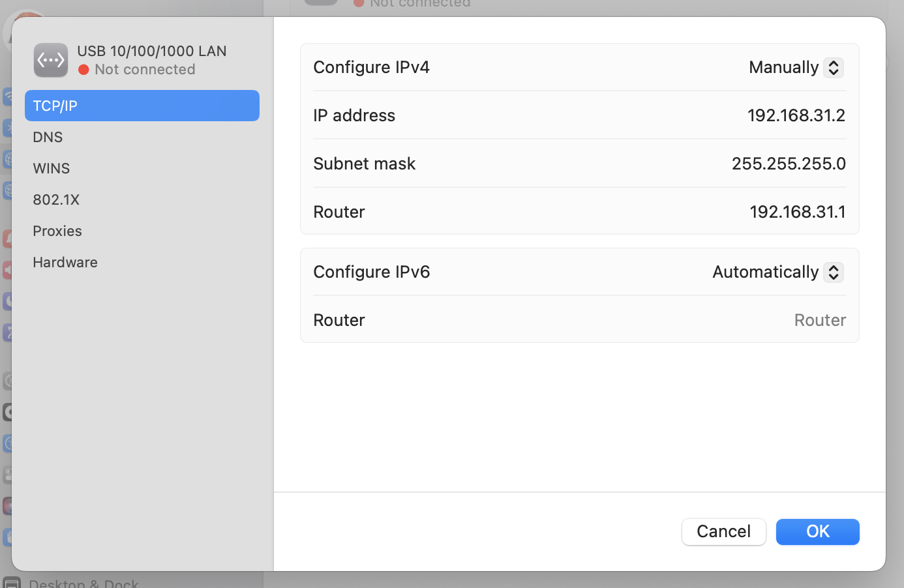Click the IP address field 192.168.31.2
Image resolution: width=904 pixels, height=588 pixels.
point(796,115)
